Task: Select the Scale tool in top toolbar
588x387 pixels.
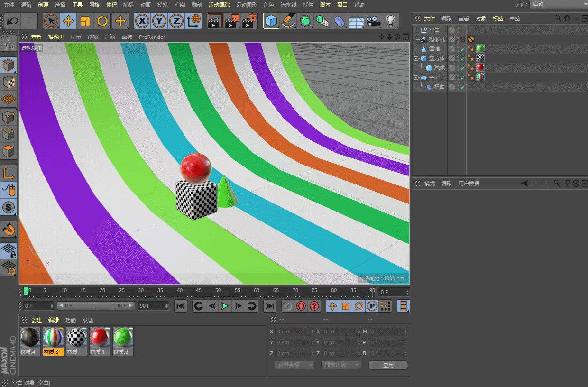Action: (85, 21)
